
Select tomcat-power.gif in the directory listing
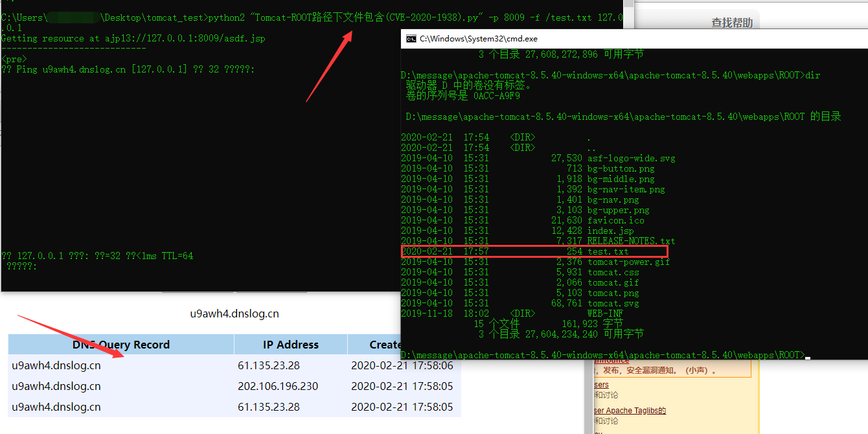coord(629,262)
